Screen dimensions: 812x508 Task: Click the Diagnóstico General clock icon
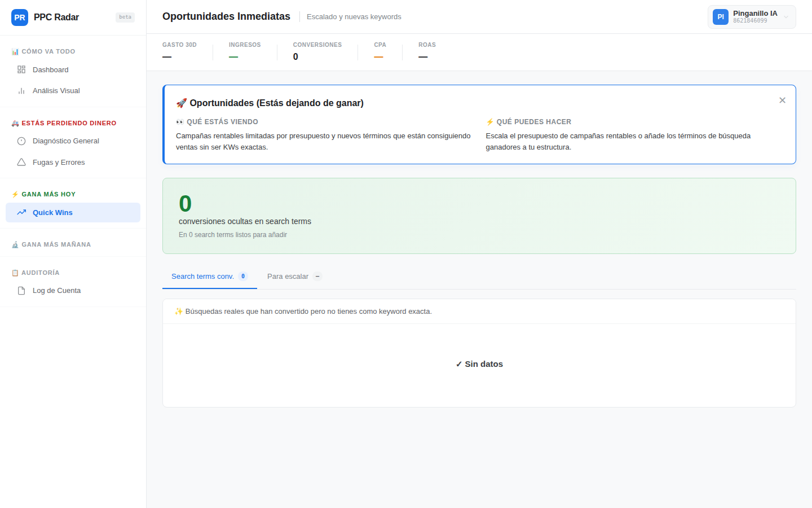[x=21, y=141]
